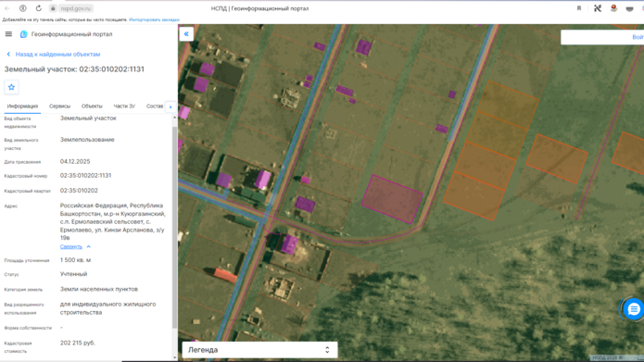Open the chat support bubble
Viewport: 644px width, 362px height.
pyautogui.click(x=633, y=309)
